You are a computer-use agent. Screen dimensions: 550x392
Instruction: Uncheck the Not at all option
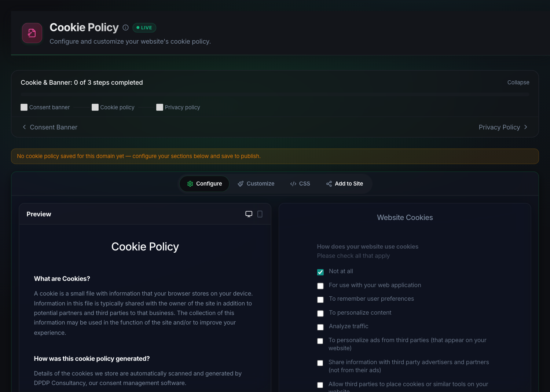point(320,272)
